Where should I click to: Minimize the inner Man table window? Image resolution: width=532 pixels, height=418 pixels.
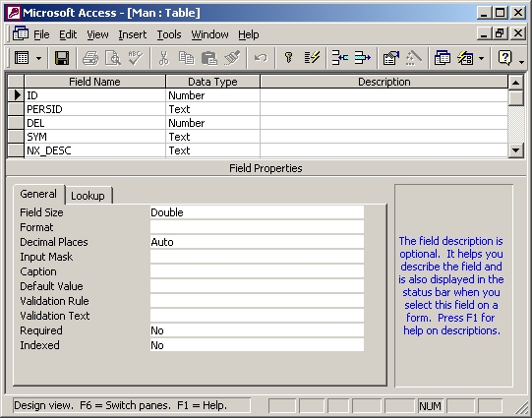[484, 33]
